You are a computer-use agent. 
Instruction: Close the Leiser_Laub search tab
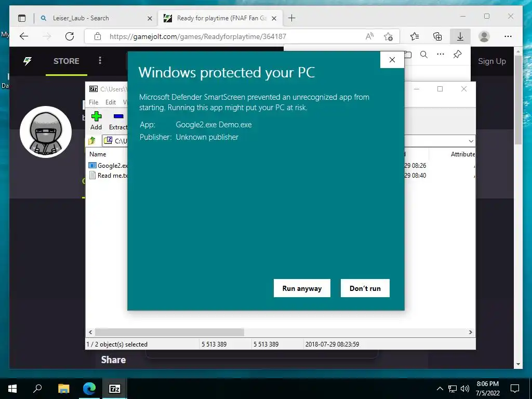click(x=150, y=18)
